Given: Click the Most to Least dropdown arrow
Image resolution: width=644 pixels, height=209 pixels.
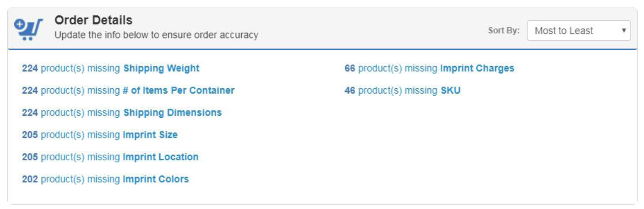Looking at the screenshot, I should pos(623,31).
